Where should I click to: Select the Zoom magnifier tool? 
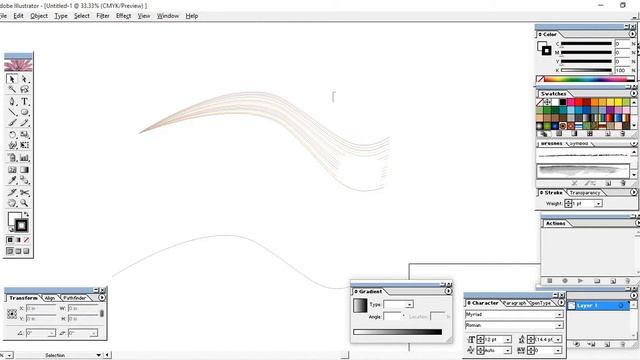[x=24, y=203]
